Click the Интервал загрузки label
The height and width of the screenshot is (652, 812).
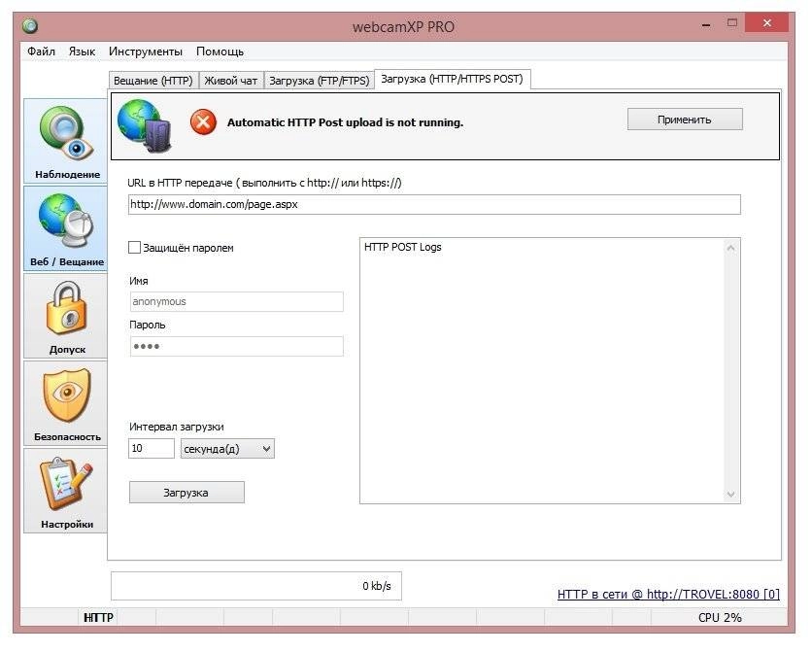[177, 427]
